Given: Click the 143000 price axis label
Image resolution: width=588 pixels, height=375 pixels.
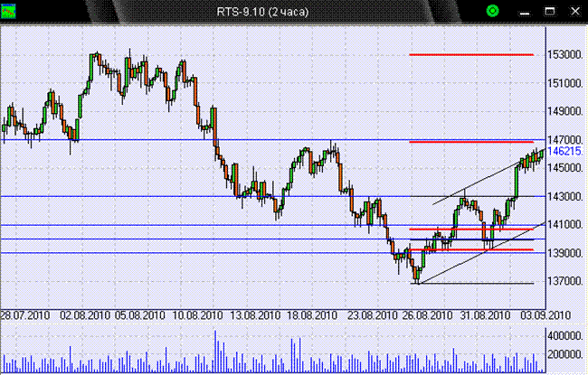Looking at the screenshot, I should [564, 196].
